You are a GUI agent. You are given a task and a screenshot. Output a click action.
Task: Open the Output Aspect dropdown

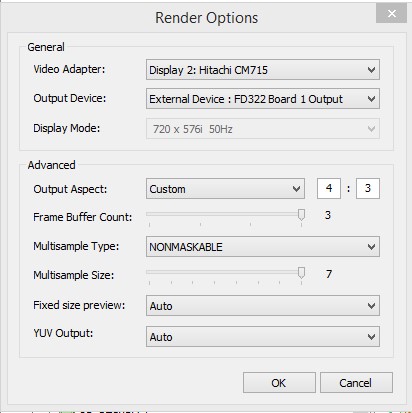(x=225, y=189)
